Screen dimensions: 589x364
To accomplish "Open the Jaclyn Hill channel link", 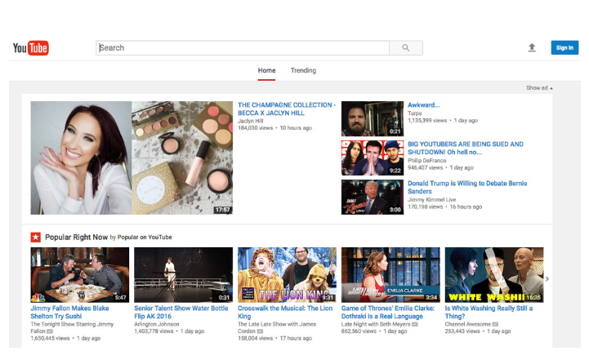I will pyautogui.click(x=251, y=121).
